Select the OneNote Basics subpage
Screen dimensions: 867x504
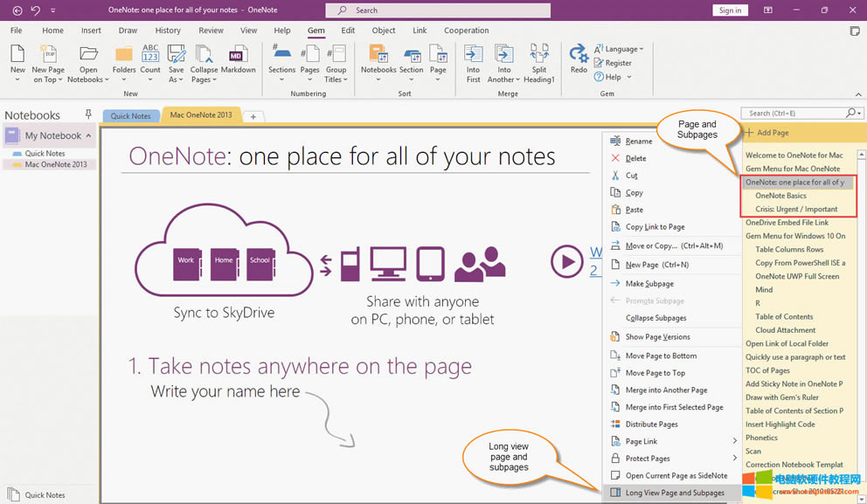pyautogui.click(x=780, y=196)
